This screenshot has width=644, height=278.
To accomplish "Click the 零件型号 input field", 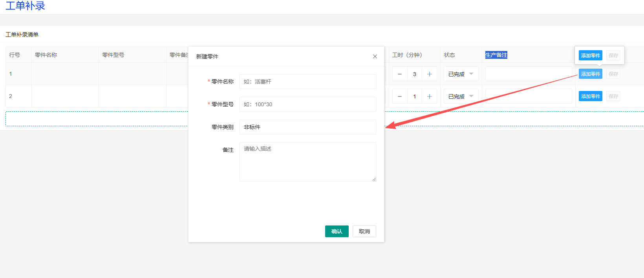I will 308,104.
